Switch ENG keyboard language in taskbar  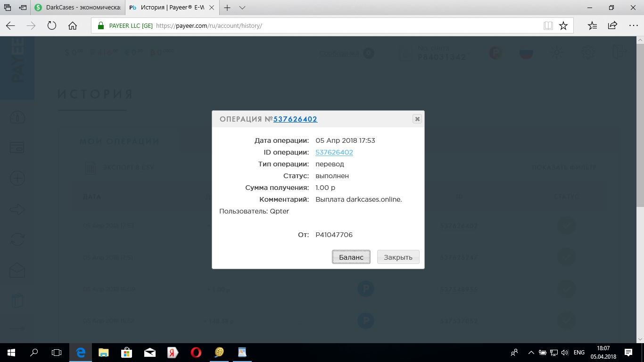coord(579,353)
